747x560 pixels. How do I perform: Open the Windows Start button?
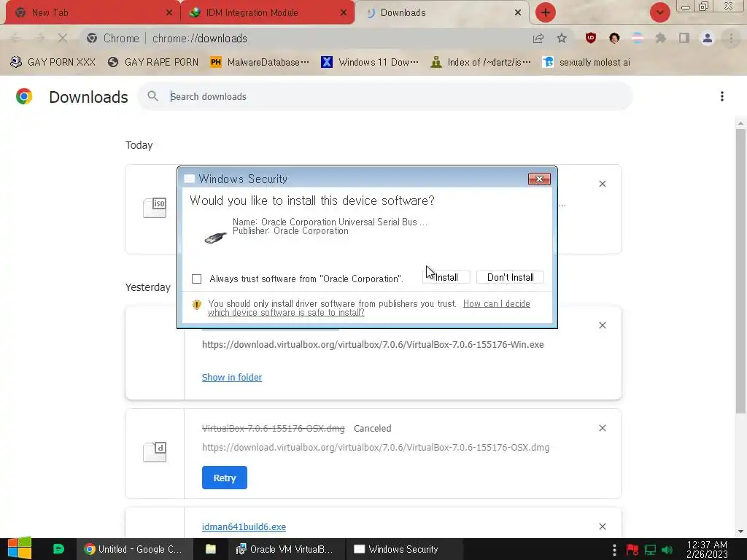coord(19,549)
